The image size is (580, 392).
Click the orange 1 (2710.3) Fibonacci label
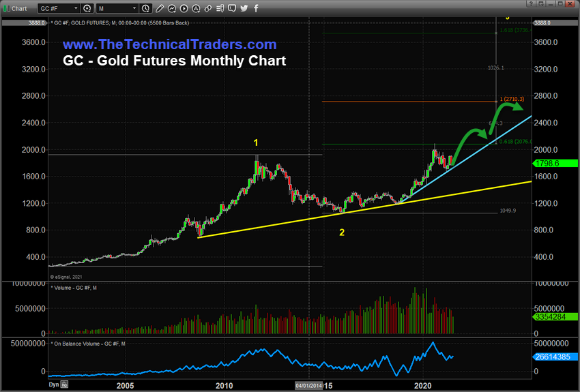click(x=512, y=99)
